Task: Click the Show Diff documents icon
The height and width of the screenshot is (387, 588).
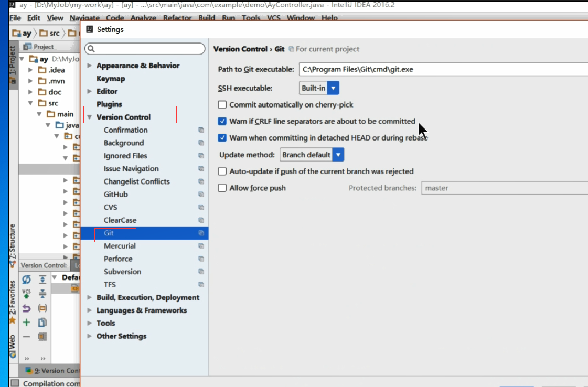Action: (x=42, y=322)
